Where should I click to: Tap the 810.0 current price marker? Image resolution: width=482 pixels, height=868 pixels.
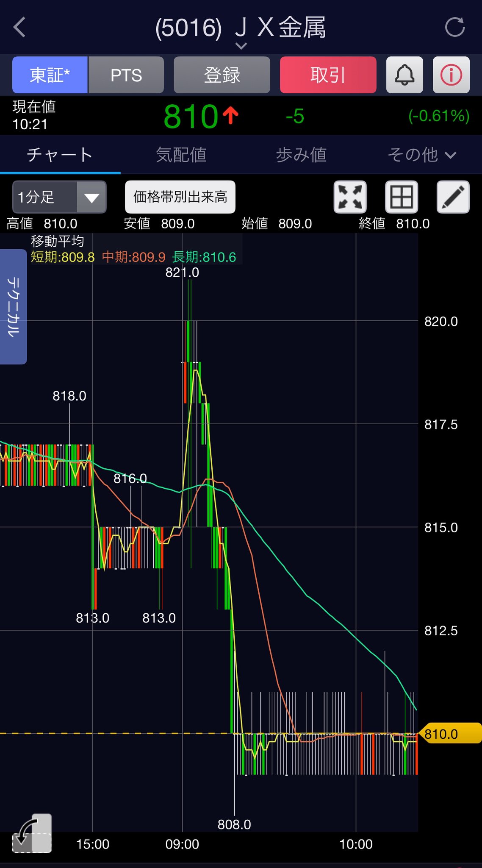click(450, 734)
